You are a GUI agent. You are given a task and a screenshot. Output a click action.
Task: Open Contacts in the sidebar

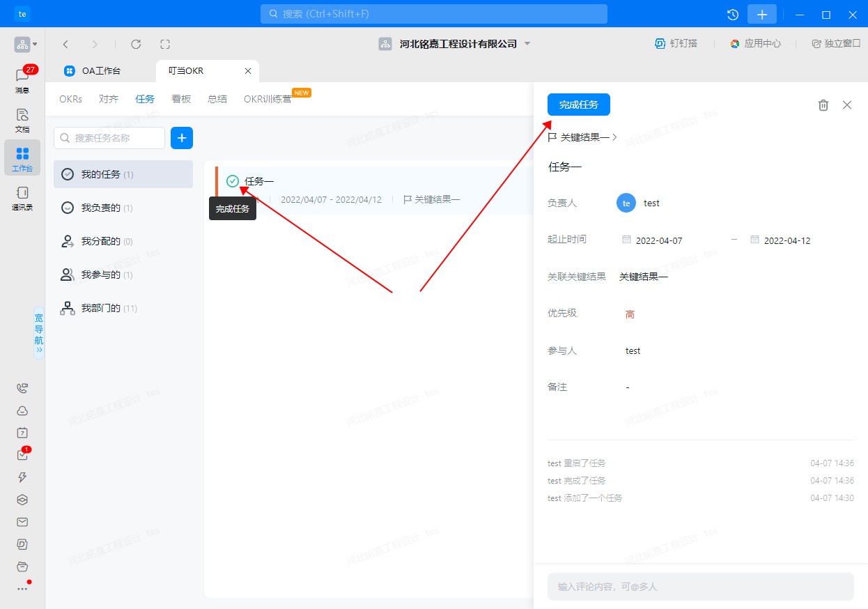(x=22, y=197)
